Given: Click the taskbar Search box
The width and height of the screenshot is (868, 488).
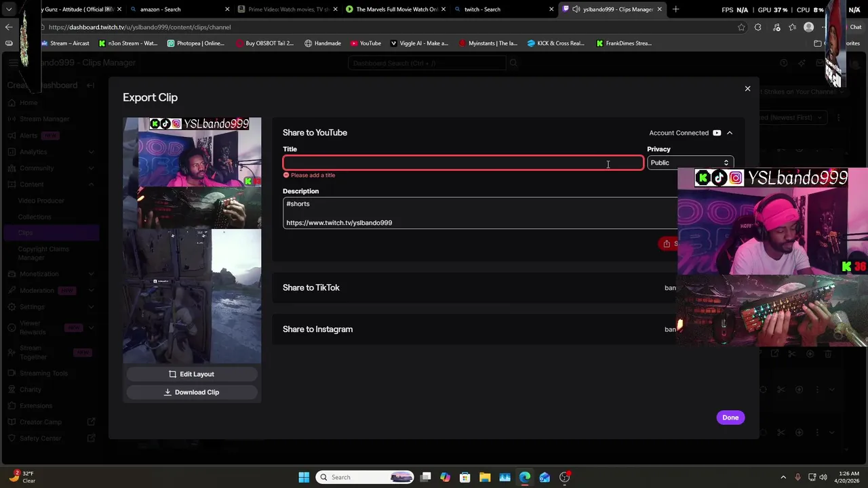Looking at the screenshot, I should pyautogui.click(x=365, y=477).
